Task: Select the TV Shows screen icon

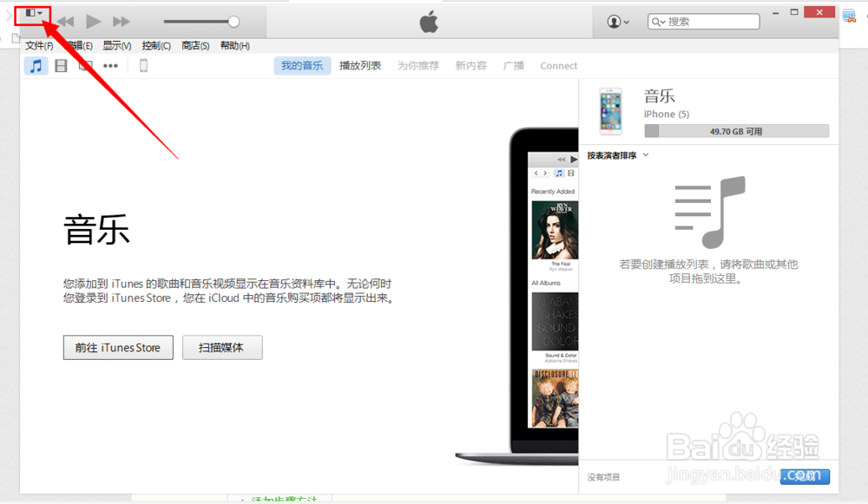Action: tap(85, 66)
